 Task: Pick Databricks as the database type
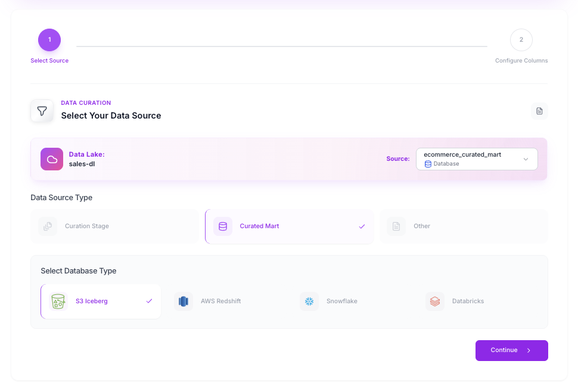[468, 301]
